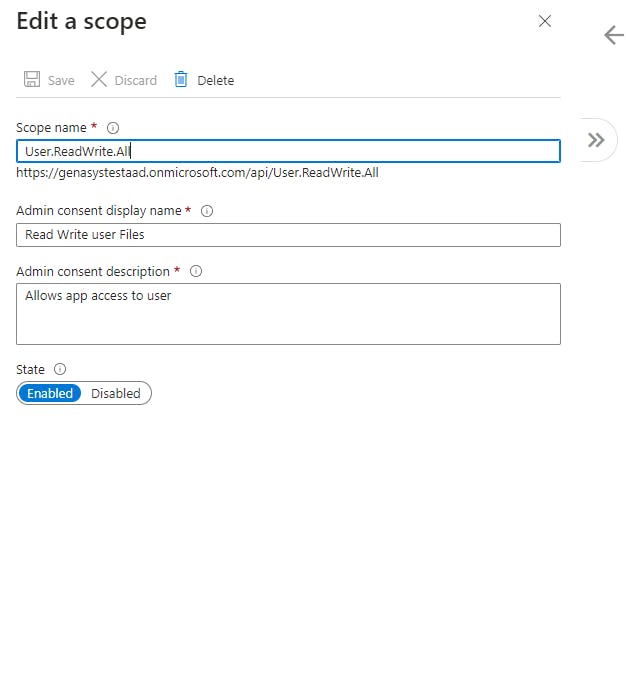Click the Delete button text
The image size is (626, 673).
point(216,80)
